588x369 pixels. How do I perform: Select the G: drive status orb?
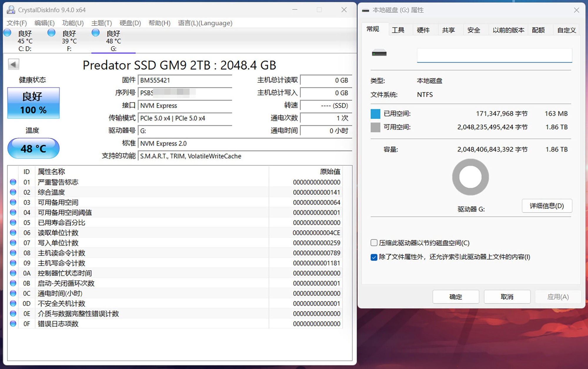pyautogui.click(x=96, y=33)
